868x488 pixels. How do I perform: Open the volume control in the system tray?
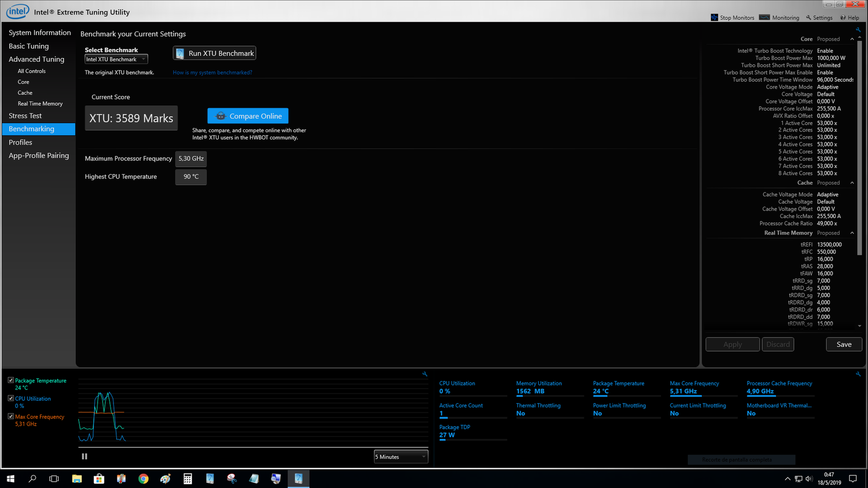[x=809, y=479]
